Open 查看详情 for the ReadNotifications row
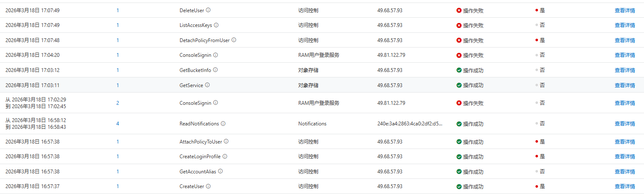644x194 pixels. 625,124
